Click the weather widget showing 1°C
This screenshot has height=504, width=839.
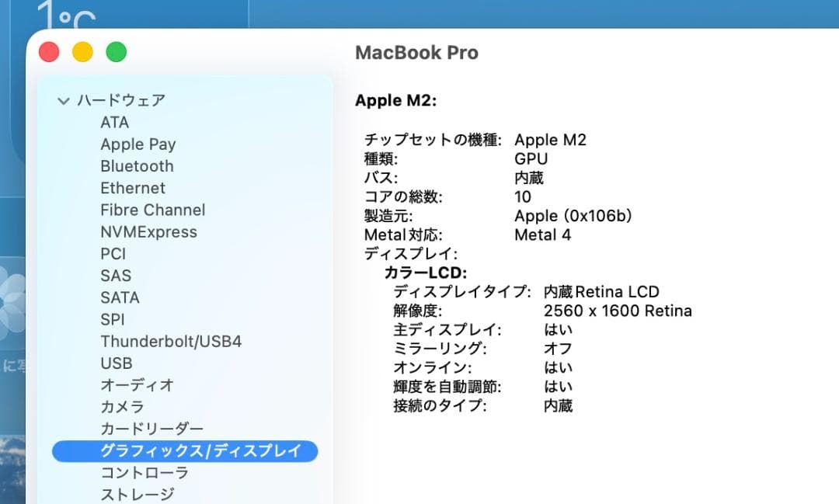click(x=66, y=13)
